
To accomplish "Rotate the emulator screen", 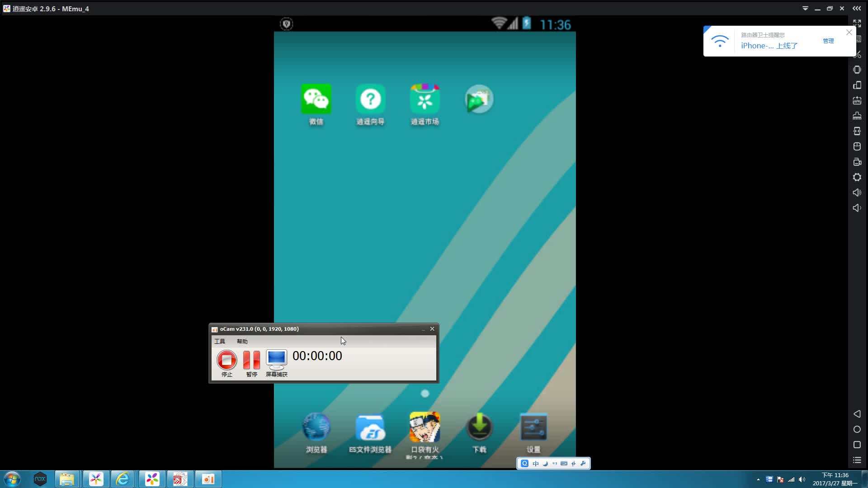I will tap(857, 85).
